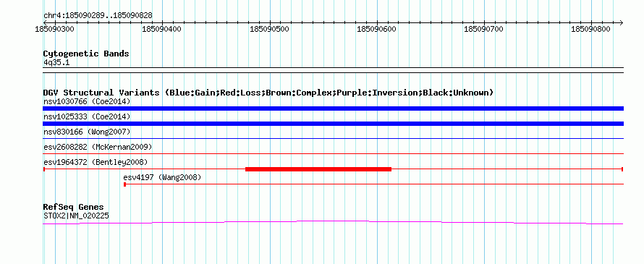Open variant esv1964372 (Bentley2008) label
Image resolution: width=644 pixels, height=264 pixels.
96,162
